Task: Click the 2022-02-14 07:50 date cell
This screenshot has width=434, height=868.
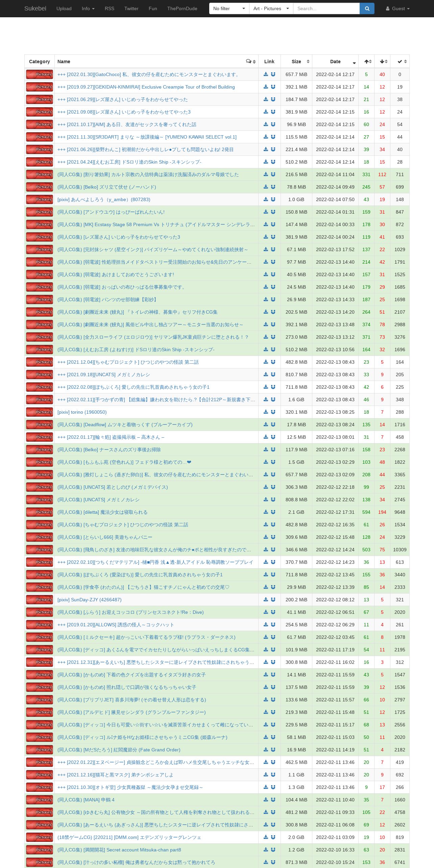Action: [x=335, y=199]
